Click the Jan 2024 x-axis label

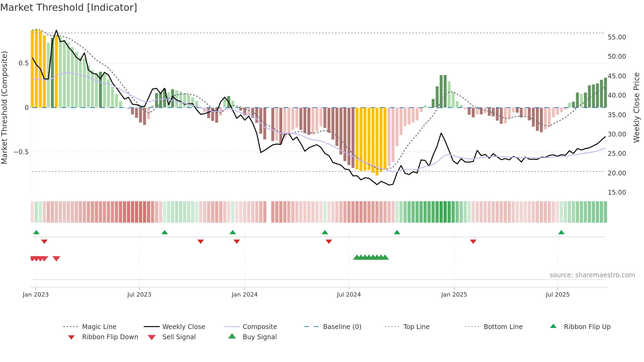pyautogui.click(x=244, y=294)
